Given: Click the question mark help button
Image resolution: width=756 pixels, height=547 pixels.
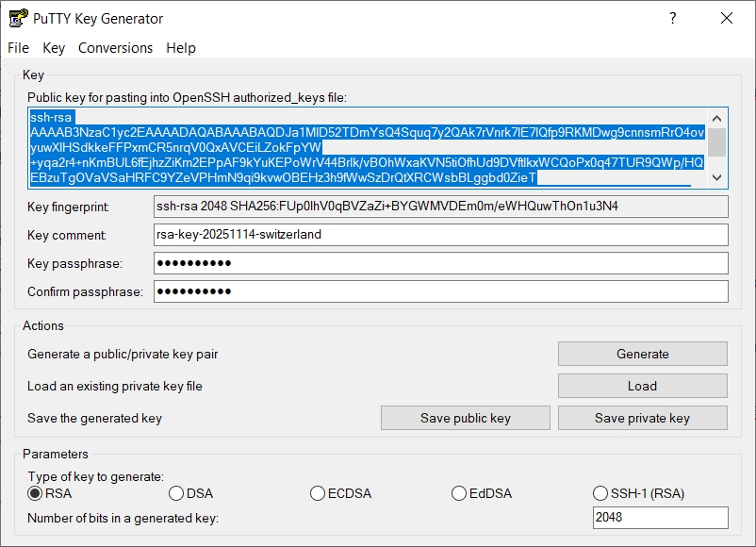Looking at the screenshot, I should (x=673, y=19).
